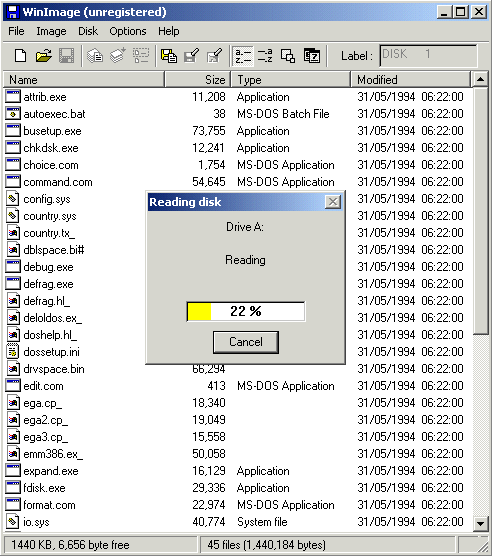
Task: Click the Cancel button in Reading disk dialog
Action: (246, 342)
